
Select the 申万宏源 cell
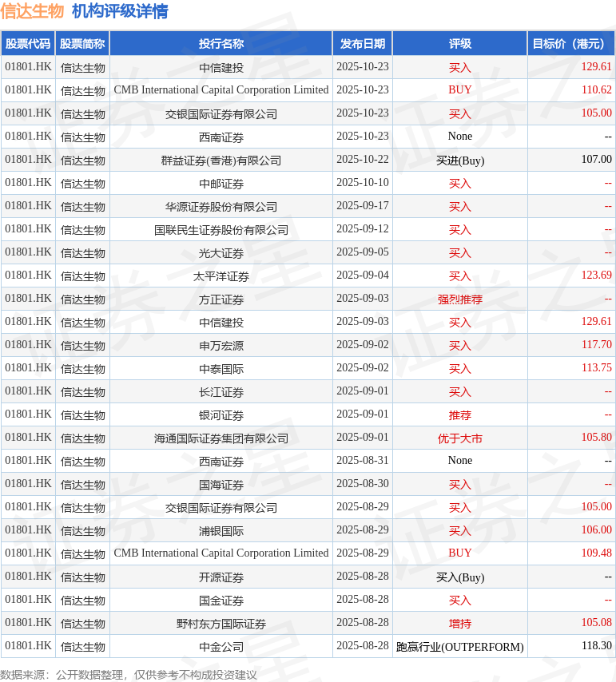coord(221,346)
